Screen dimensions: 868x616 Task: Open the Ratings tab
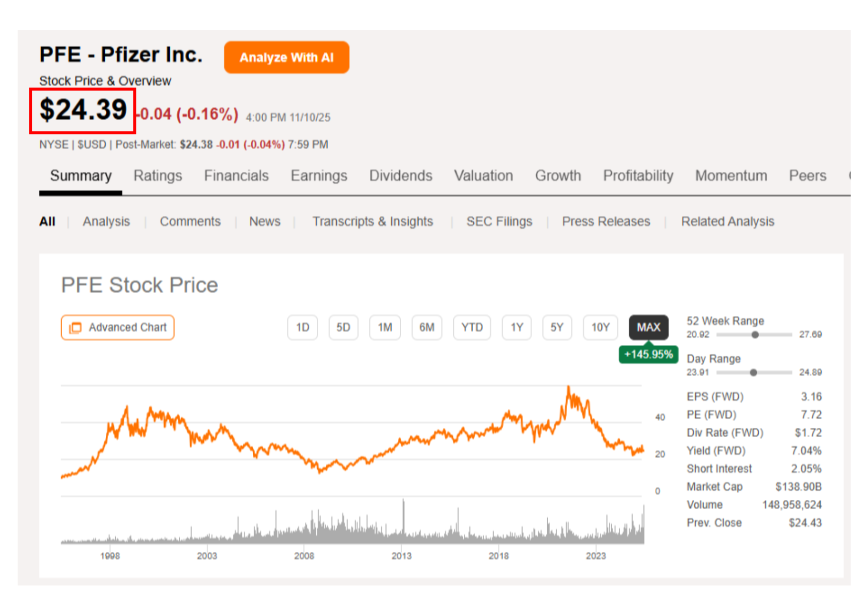pos(157,176)
